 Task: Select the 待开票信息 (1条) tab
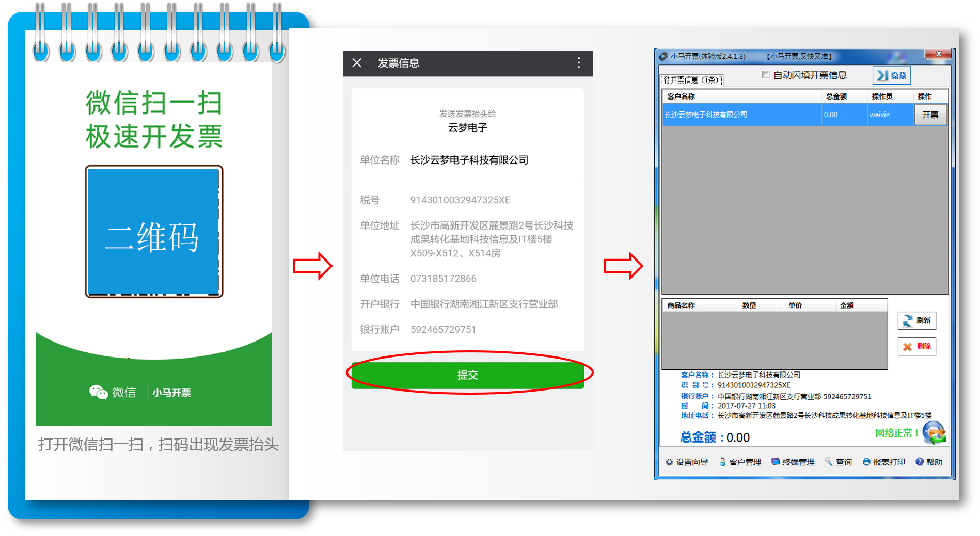691,80
